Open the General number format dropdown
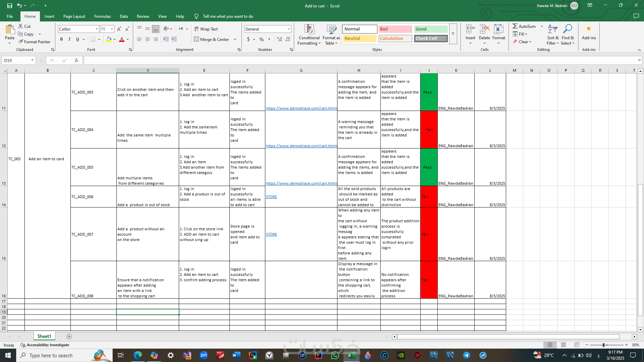Viewport: 644px width, 362px height. [x=289, y=29]
